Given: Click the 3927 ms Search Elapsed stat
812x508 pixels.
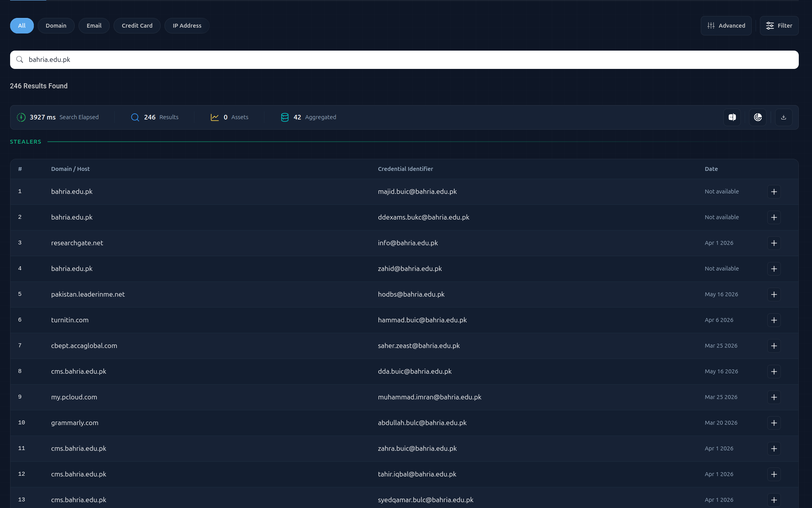Looking at the screenshot, I should pyautogui.click(x=58, y=117).
